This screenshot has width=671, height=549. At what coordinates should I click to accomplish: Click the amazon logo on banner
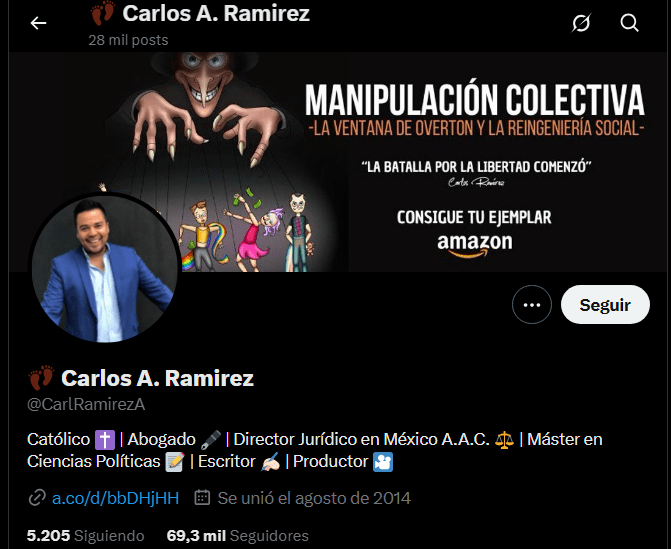475,245
